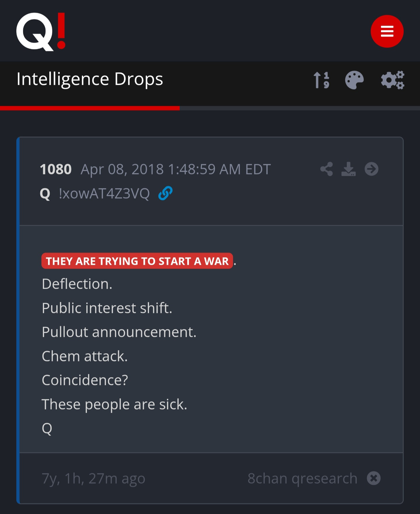Viewport: 420px width, 514px height.
Task: Open the color theme palette
Action: tap(354, 80)
